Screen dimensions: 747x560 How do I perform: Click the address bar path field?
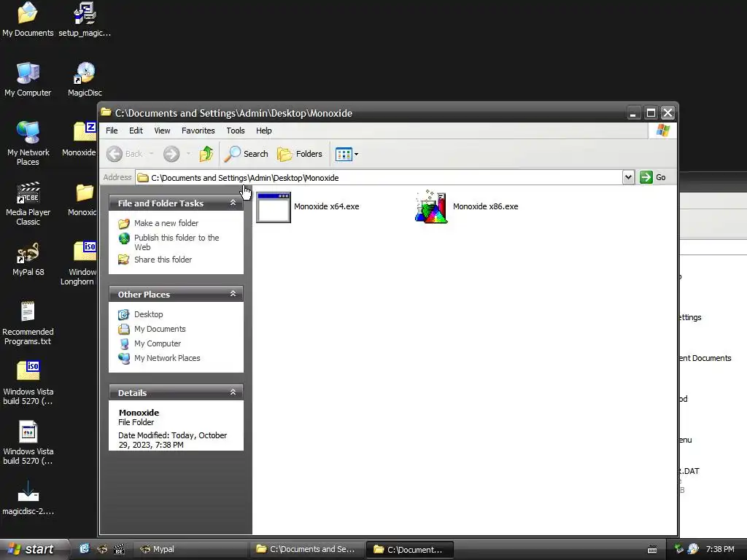click(x=379, y=178)
